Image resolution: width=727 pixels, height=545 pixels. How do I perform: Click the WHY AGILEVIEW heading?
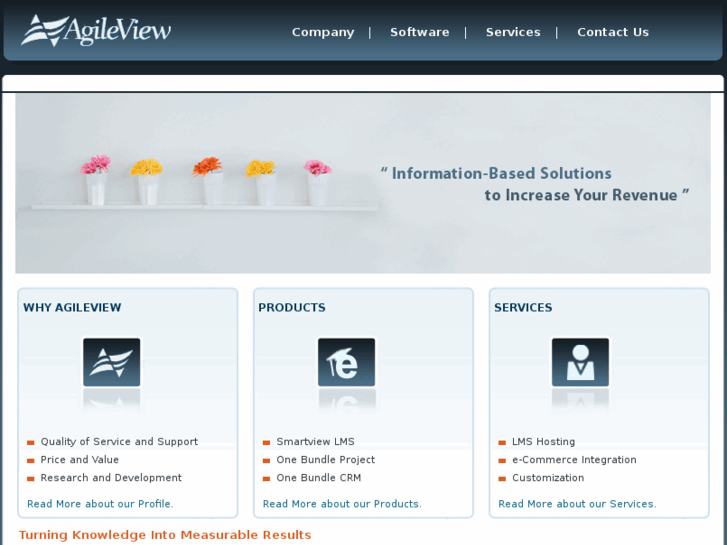[72, 308]
